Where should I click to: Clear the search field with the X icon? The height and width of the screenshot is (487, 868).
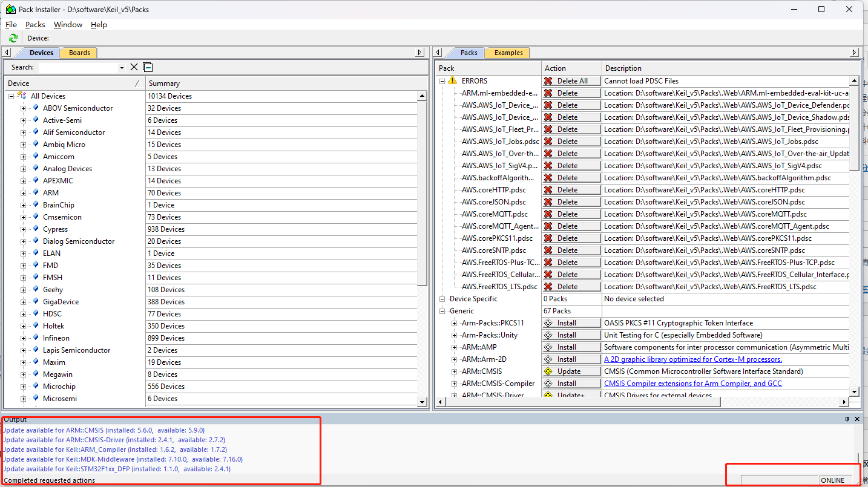[x=134, y=67]
